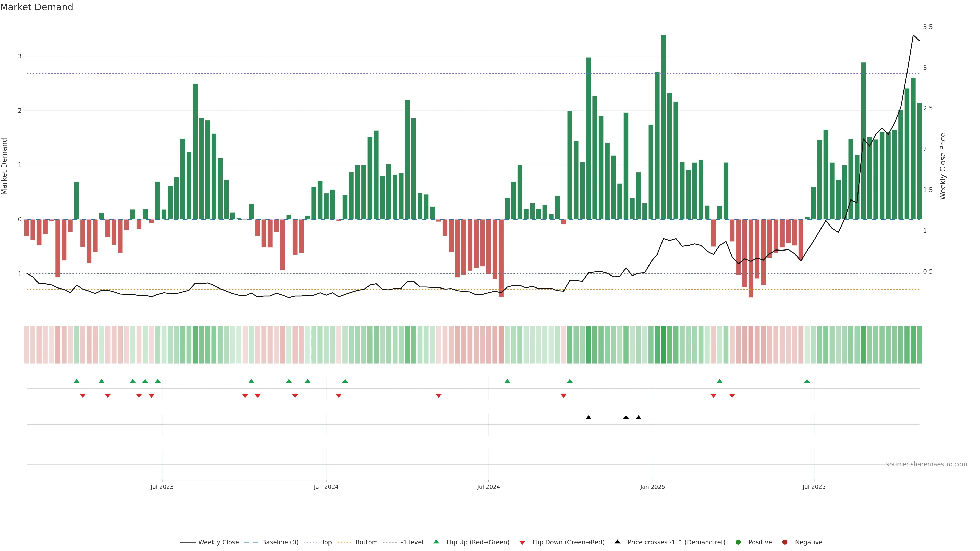Viewport: 980px width, 551px height.
Task: Click the red Flip Down triangle legend icon
Action: 522,542
